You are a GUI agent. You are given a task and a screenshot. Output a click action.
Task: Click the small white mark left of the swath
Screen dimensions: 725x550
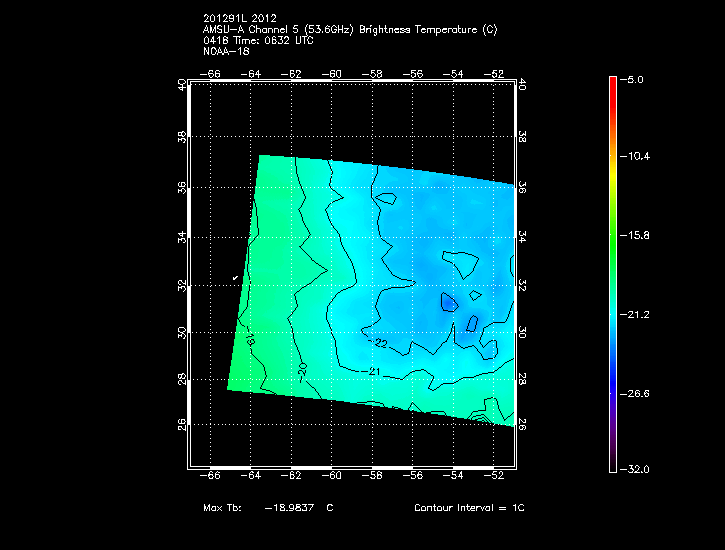point(235,276)
